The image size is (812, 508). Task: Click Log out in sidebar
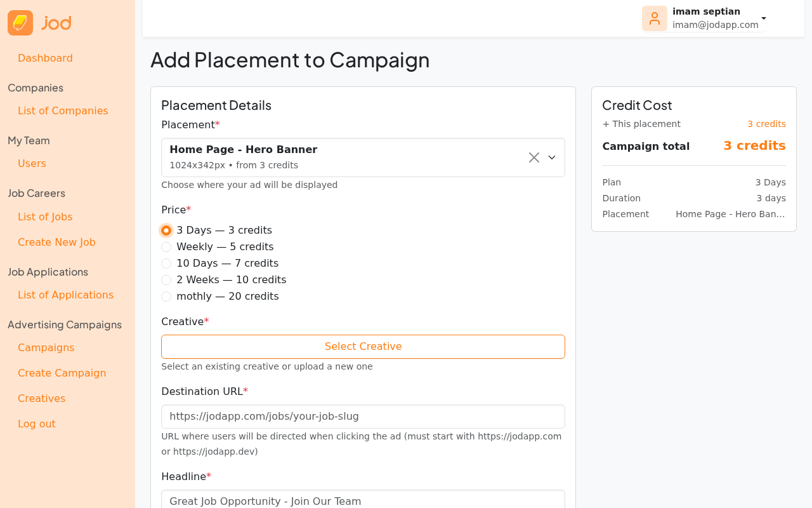(x=37, y=424)
